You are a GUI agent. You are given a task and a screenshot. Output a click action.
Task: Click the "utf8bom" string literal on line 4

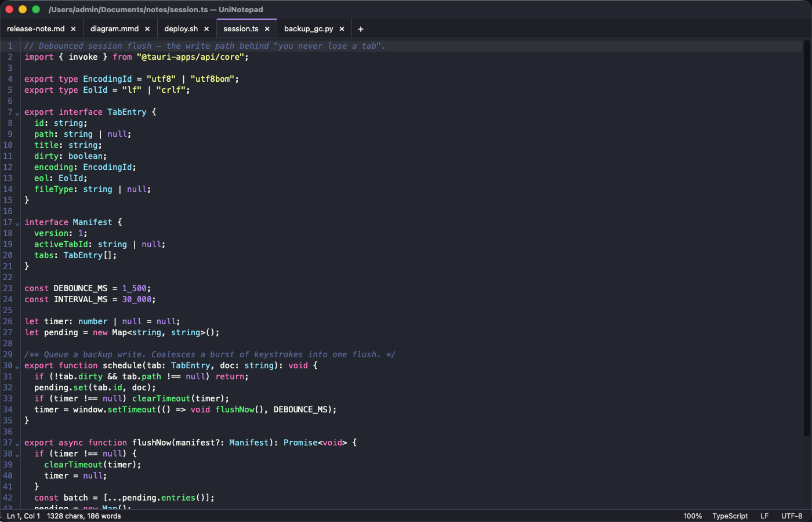[212, 79]
